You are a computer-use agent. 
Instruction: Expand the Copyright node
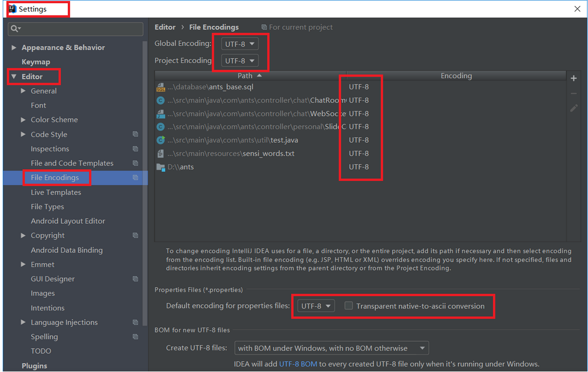pyautogui.click(x=23, y=236)
